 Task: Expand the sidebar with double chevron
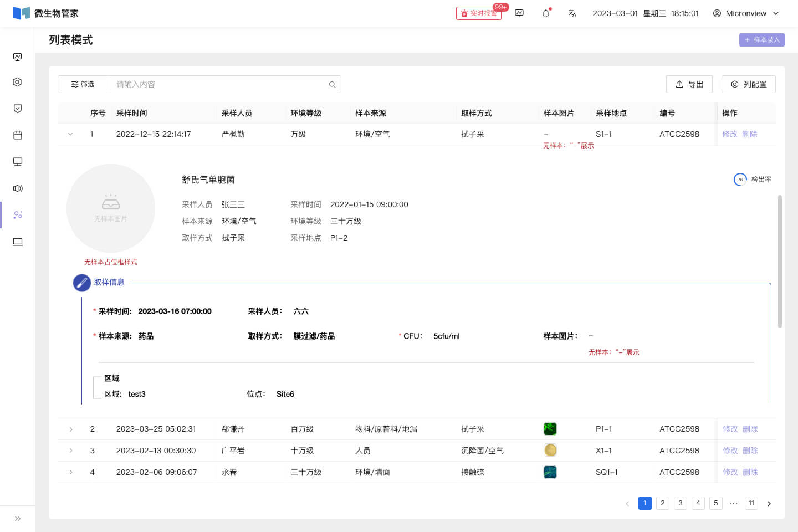pos(18,519)
